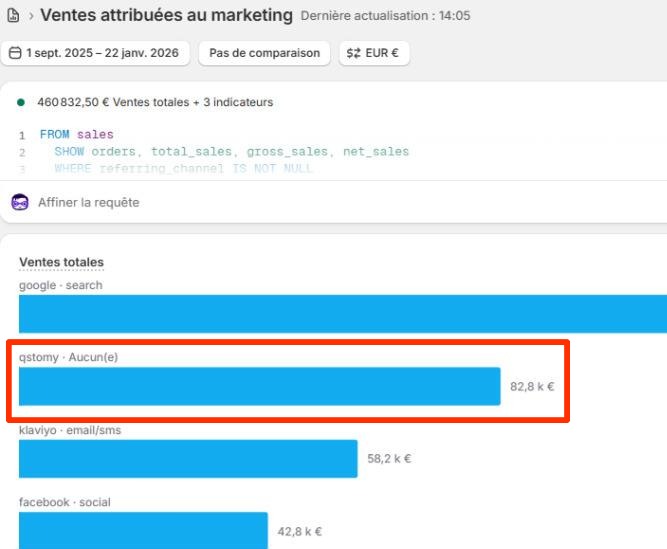The image size is (667, 549).
Task: Click the 58,2 k € value
Action: click(389, 459)
